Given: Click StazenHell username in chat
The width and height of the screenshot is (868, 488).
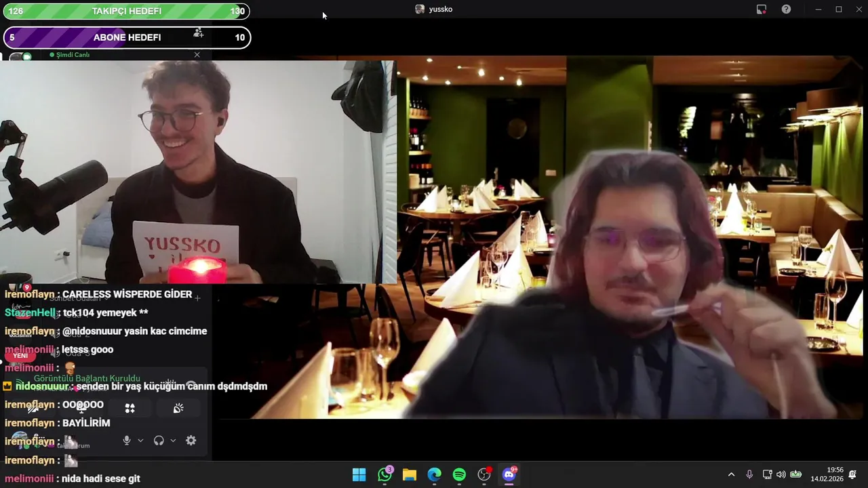Looking at the screenshot, I should 30,312.
